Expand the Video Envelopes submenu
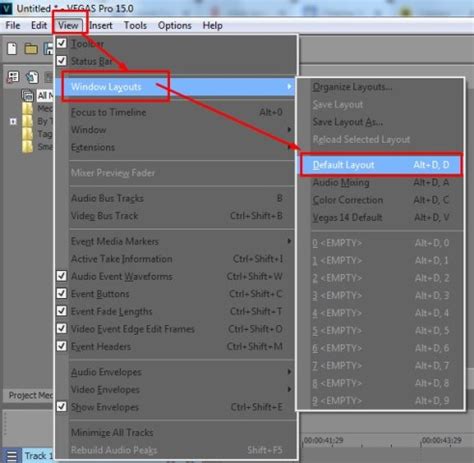The image size is (474, 463). 175,389
